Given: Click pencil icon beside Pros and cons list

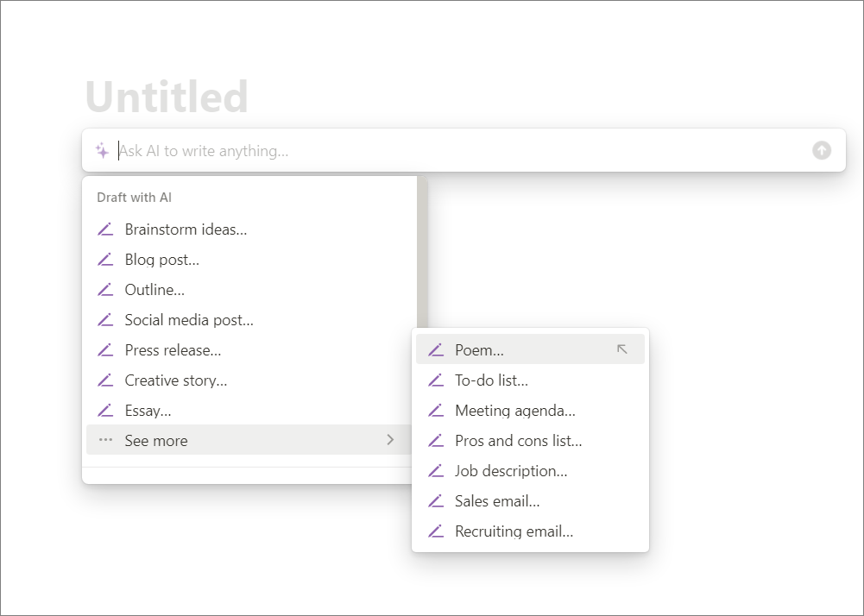Looking at the screenshot, I should click(x=436, y=441).
